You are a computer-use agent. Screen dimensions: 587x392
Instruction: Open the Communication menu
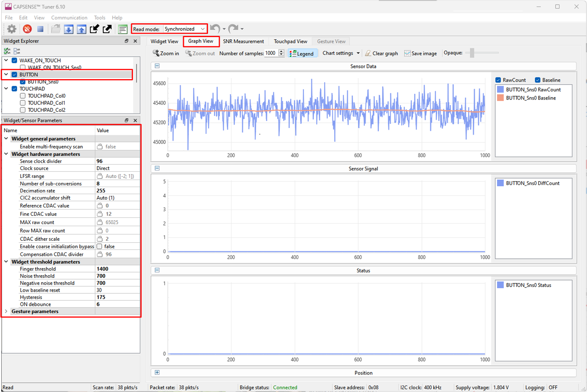[x=69, y=17]
